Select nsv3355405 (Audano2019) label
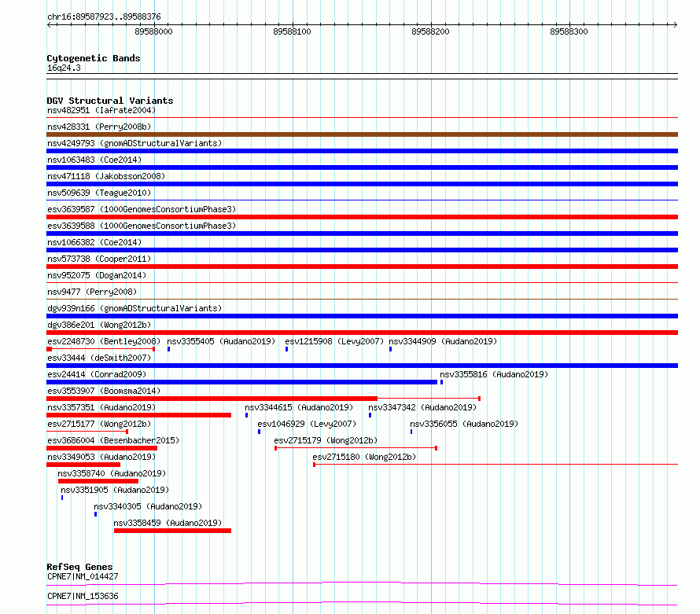Viewport: 700px width, 614px height. [221, 341]
